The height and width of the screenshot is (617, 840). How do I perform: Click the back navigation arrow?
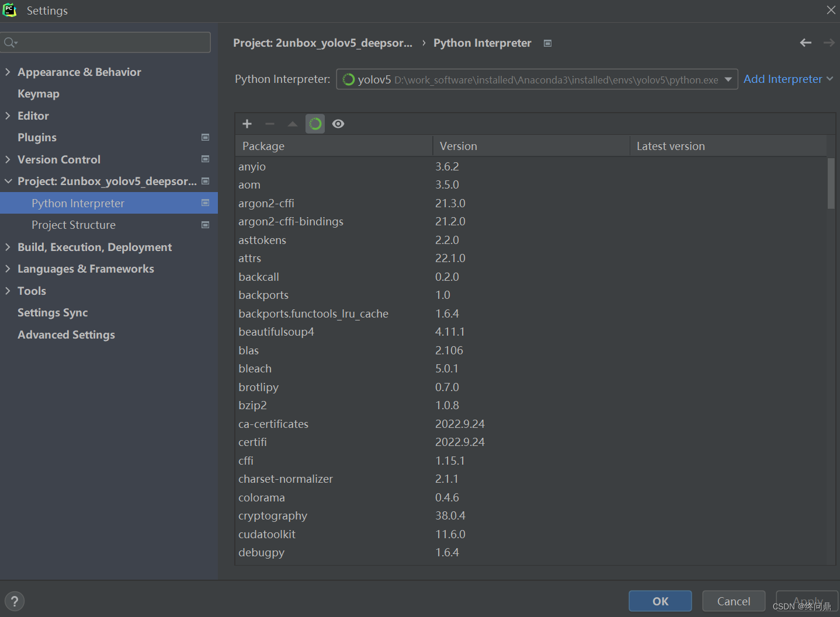[806, 43]
